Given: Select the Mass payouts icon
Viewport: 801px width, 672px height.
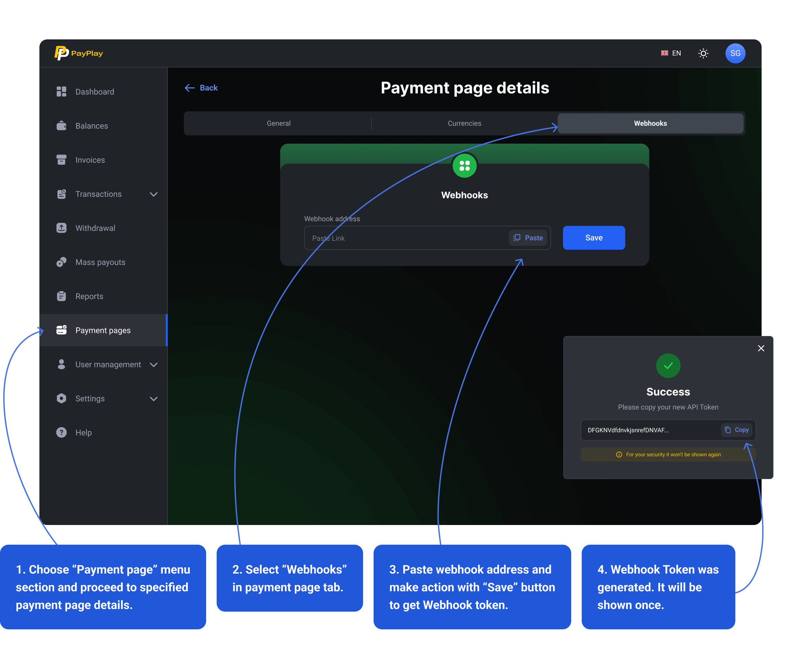Looking at the screenshot, I should [61, 262].
